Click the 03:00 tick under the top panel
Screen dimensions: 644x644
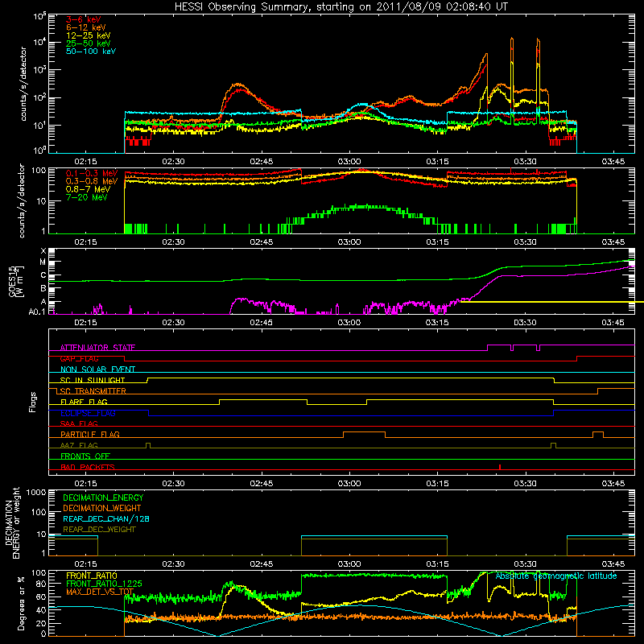click(349, 162)
